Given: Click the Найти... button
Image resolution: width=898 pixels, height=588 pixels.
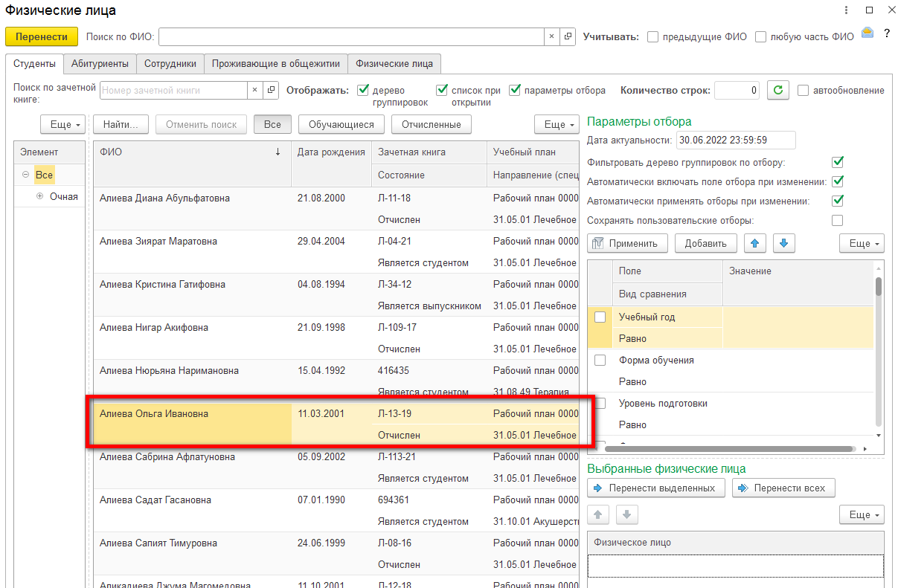Looking at the screenshot, I should tap(122, 124).
